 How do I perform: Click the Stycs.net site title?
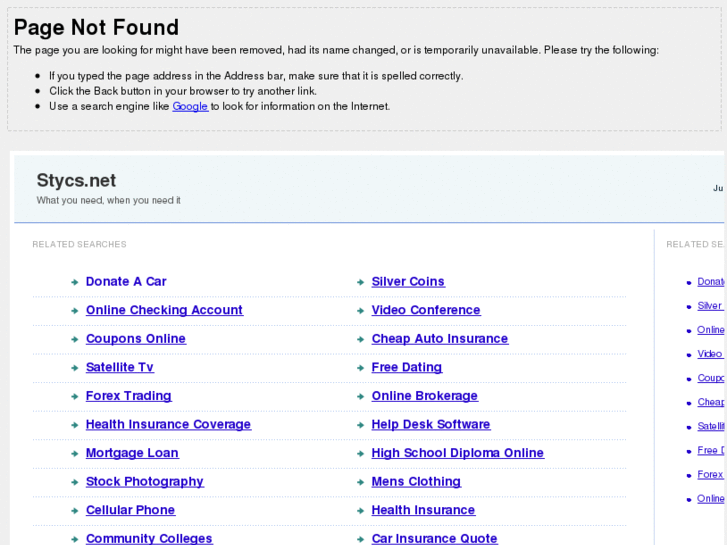tap(76, 181)
